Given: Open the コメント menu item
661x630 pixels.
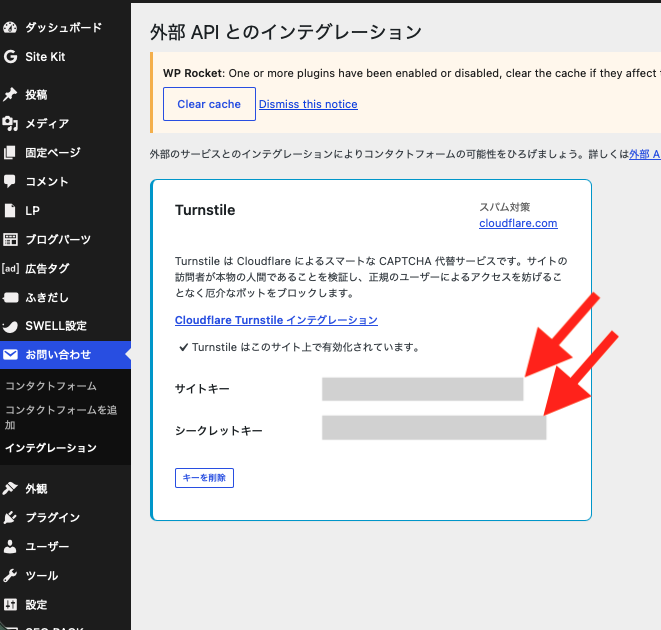Looking at the screenshot, I should pyautogui.click(x=47, y=181).
